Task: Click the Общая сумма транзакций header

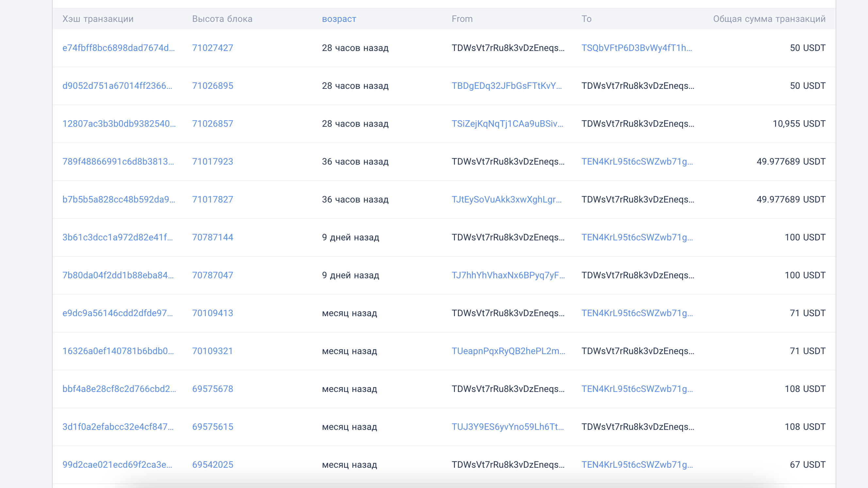Action: (769, 19)
